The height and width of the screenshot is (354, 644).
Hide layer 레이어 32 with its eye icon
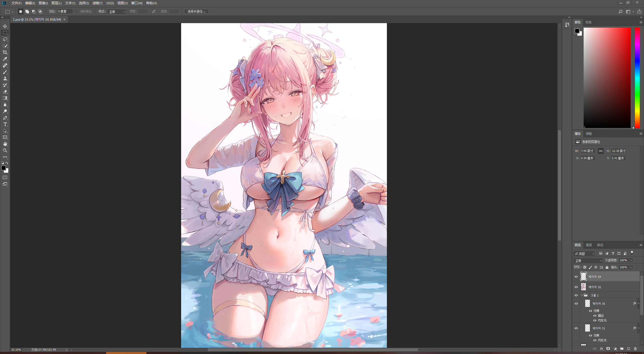(576, 287)
